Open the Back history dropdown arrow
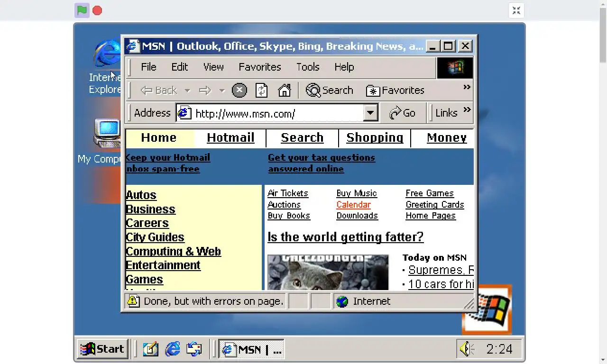The width and height of the screenshot is (607, 364). 187,90
